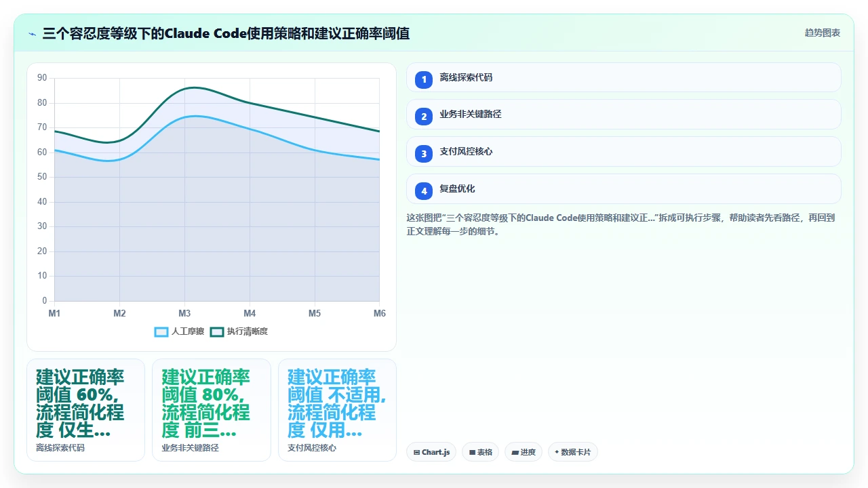The image size is (868, 488).
Task: Click the description paragraph under the steps
Action: (x=620, y=224)
